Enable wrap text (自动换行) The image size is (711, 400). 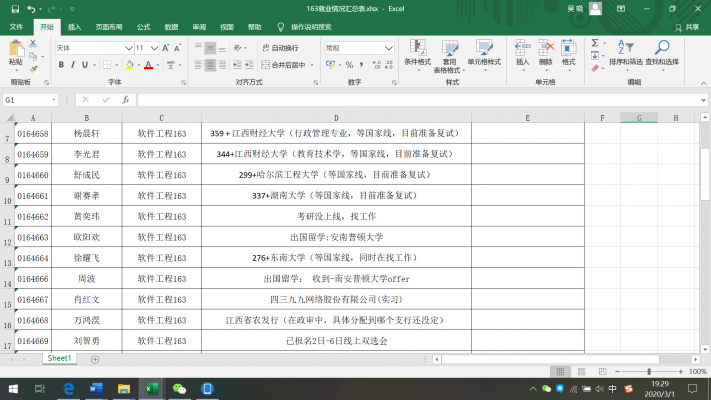click(279, 47)
